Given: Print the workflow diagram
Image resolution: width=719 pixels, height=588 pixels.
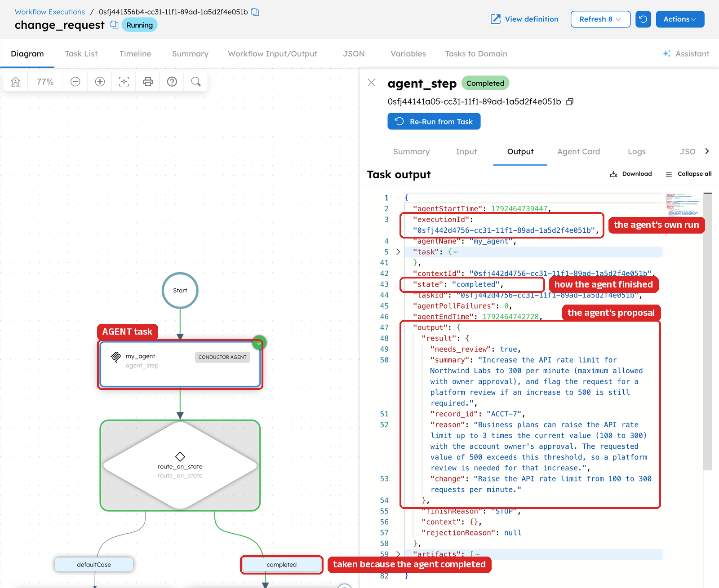Looking at the screenshot, I should [148, 82].
